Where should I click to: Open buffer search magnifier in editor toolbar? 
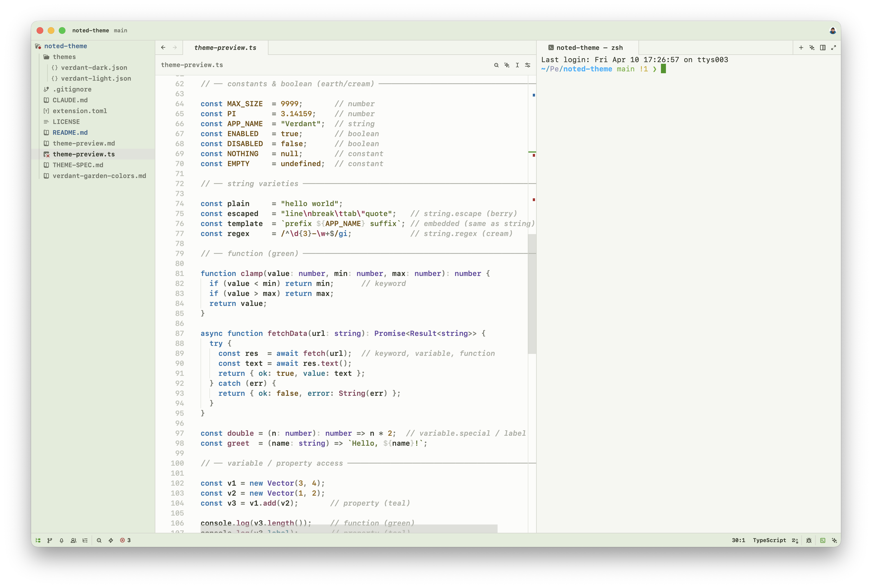click(496, 65)
